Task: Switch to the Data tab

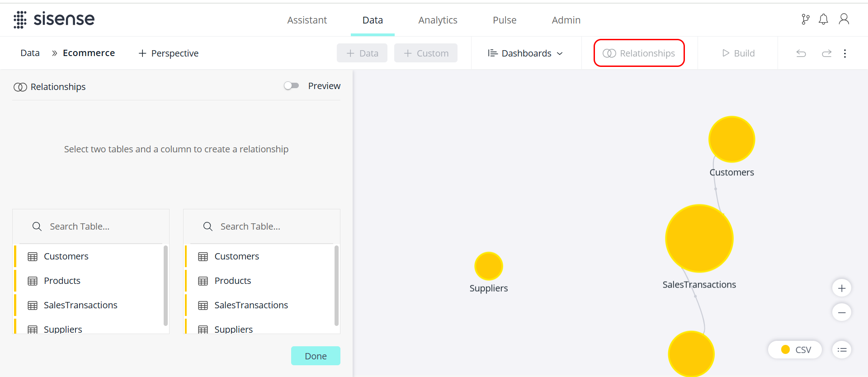Action: (373, 20)
